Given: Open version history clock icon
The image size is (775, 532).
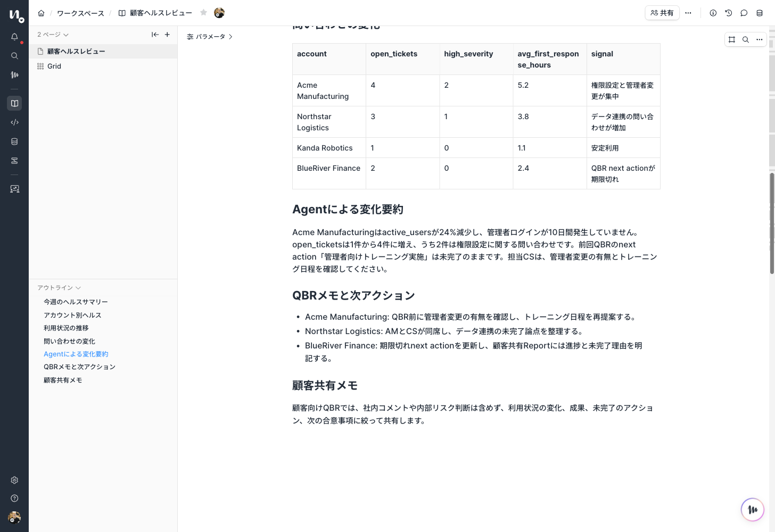Looking at the screenshot, I should 729,13.
